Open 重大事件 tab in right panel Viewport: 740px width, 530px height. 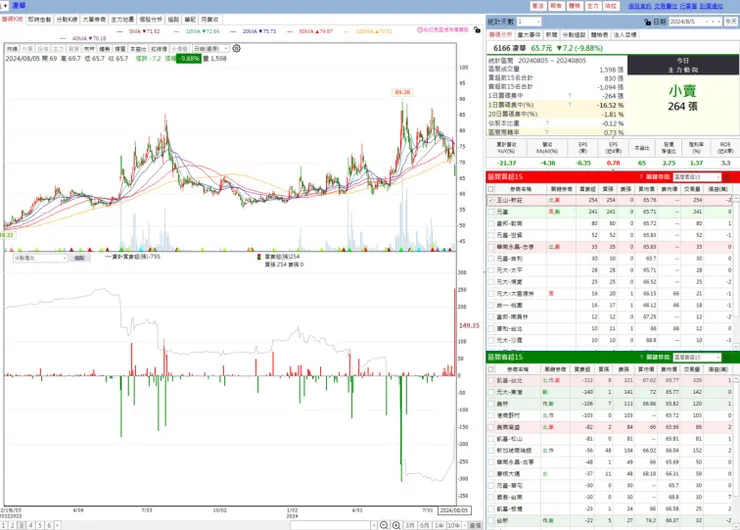tap(529, 35)
